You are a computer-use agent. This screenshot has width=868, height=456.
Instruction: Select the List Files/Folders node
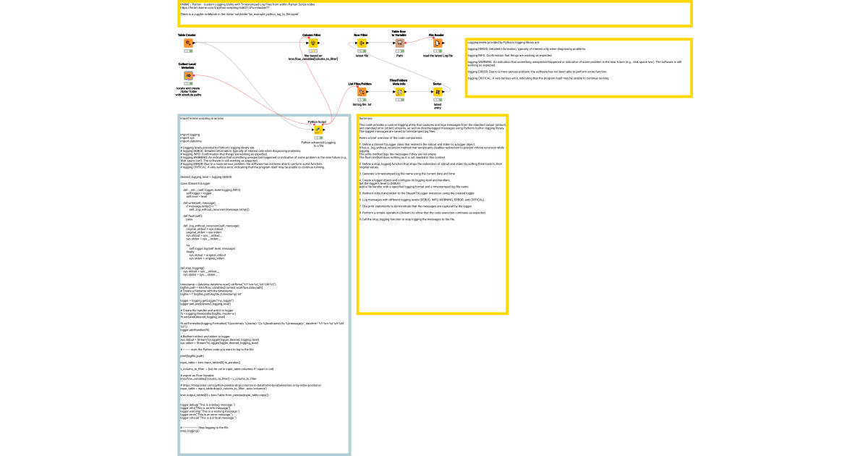point(361,92)
